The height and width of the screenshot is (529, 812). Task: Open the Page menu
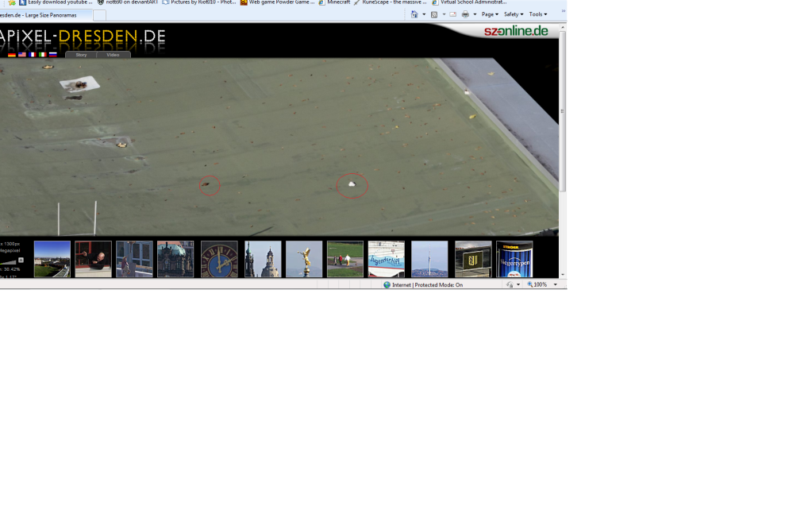490,14
